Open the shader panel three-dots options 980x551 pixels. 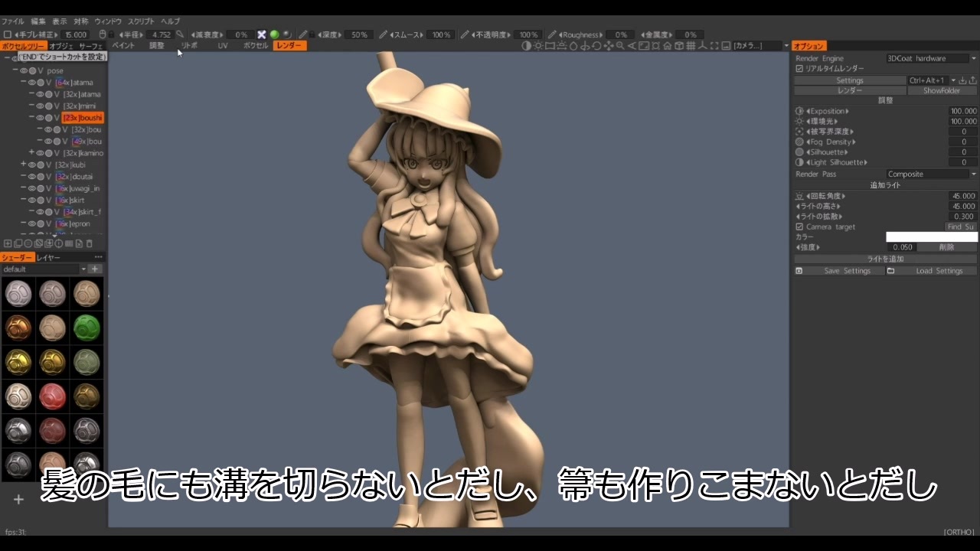tap(98, 258)
